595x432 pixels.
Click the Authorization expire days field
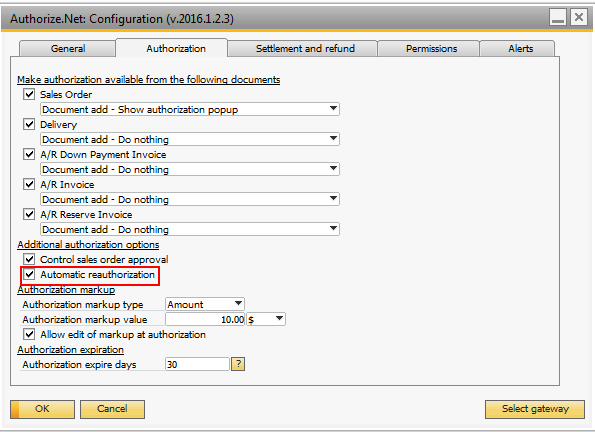tap(197, 364)
